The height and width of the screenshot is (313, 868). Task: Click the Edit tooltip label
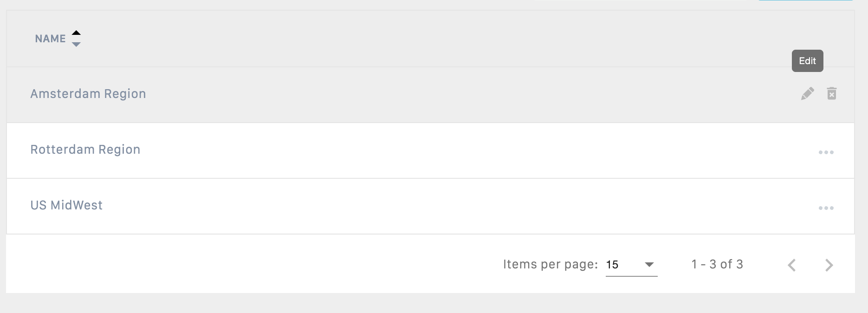(x=807, y=61)
